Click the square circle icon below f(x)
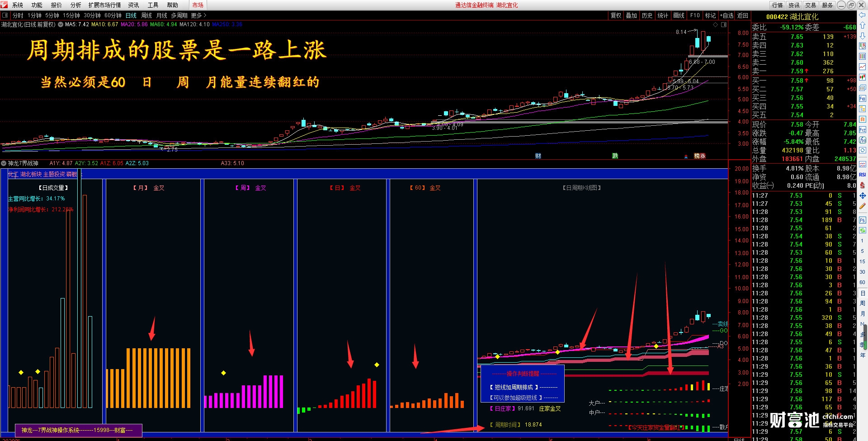Viewport: 868px width, 441px height. (x=862, y=151)
